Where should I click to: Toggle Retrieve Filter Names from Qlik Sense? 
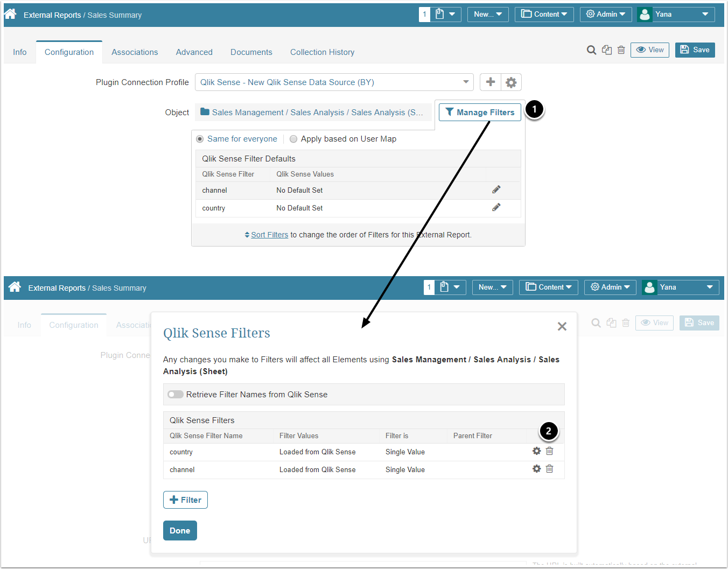point(175,395)
